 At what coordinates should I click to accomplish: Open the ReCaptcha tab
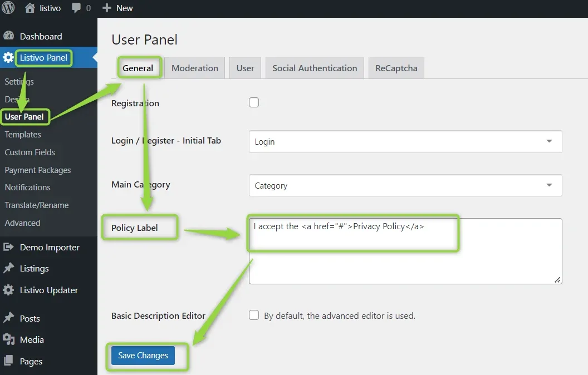pos(396,68)
